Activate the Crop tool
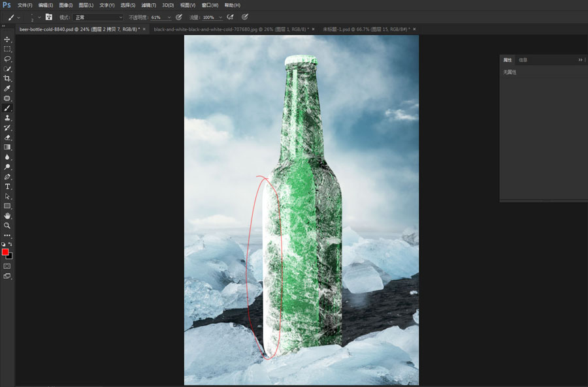This screenshot has height=387, width=588. [8, 78]
